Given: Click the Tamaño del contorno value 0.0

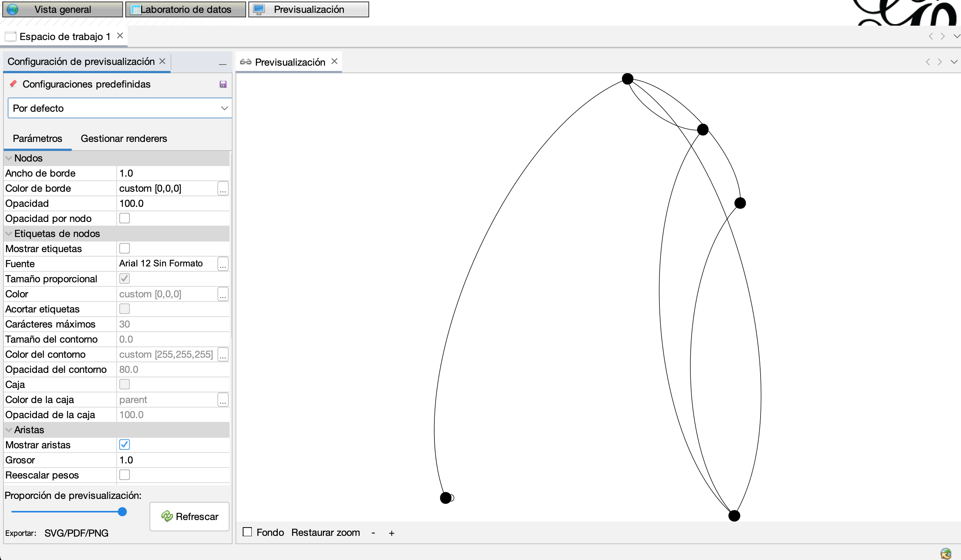Looking at the screenshot, I should (x=173, y=339).
